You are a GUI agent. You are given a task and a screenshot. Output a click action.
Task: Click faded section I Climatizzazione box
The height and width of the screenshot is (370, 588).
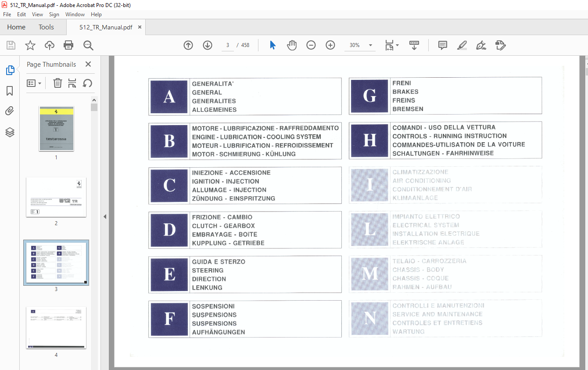click(x=445, y=185)
